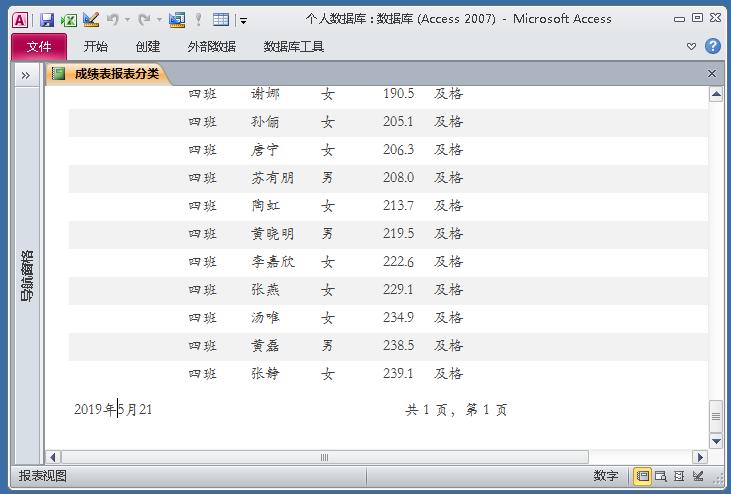Switch to Layout View in status bar
The image size is (731, 494).
680,476
